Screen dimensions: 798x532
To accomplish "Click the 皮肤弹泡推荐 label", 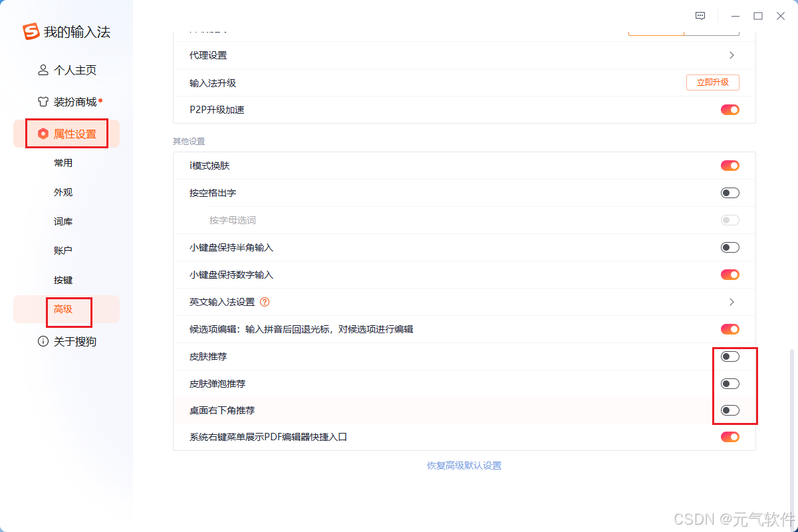I will (217, 384).
